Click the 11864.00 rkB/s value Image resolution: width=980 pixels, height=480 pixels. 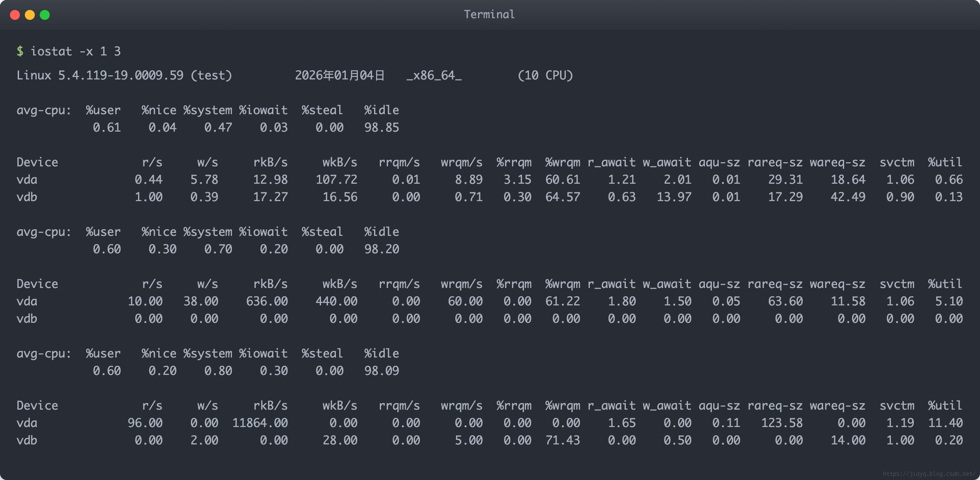(260, 423)
